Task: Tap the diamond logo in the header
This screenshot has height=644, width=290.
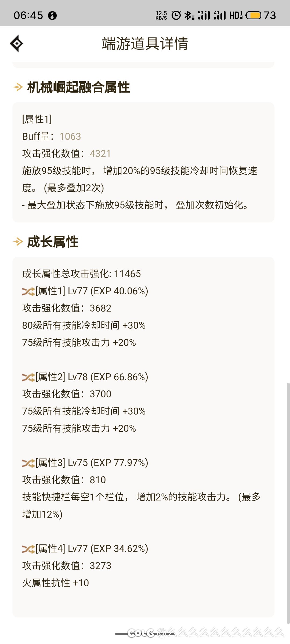Action: coord(16,43)
